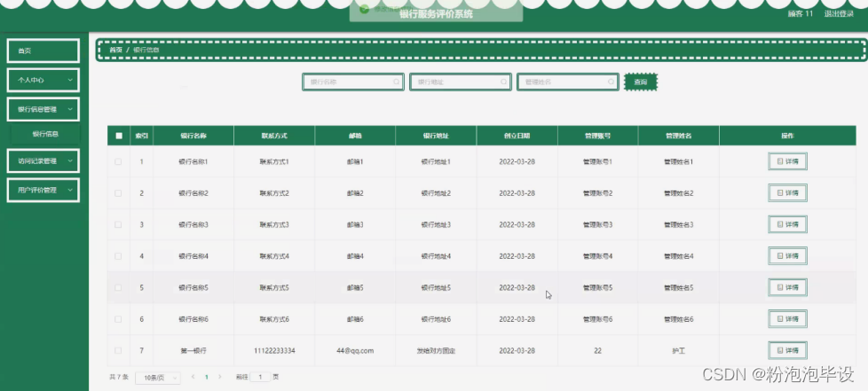This screenshot has height=391, width=868.
Task: Click the 顾客 11 user label
Action: point(801,14)
